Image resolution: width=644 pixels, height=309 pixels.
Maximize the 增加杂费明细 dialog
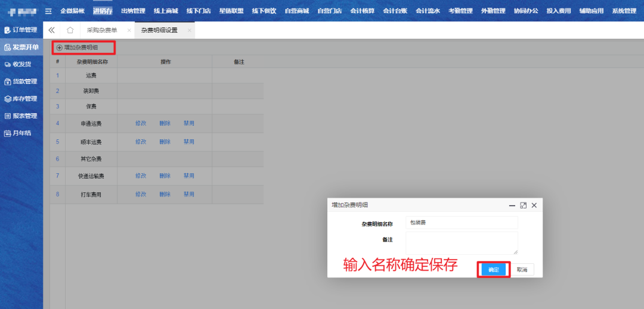pyautogui.click(x=523, y=205)
